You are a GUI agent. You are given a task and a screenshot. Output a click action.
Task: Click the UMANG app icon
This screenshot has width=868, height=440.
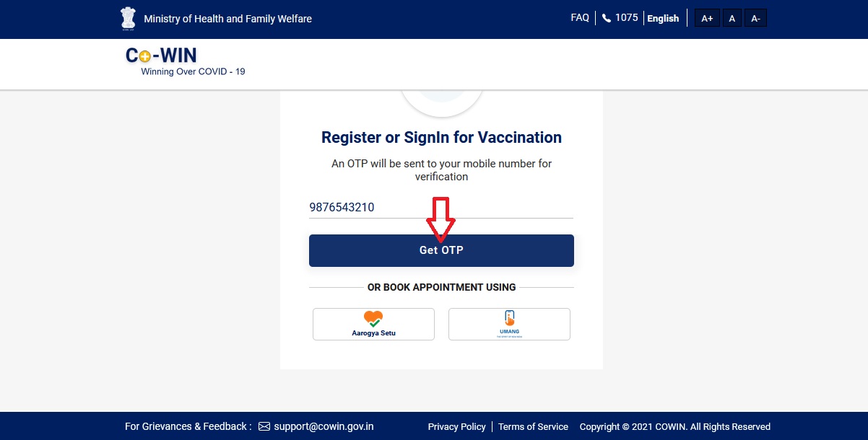(x=509, y=318)
